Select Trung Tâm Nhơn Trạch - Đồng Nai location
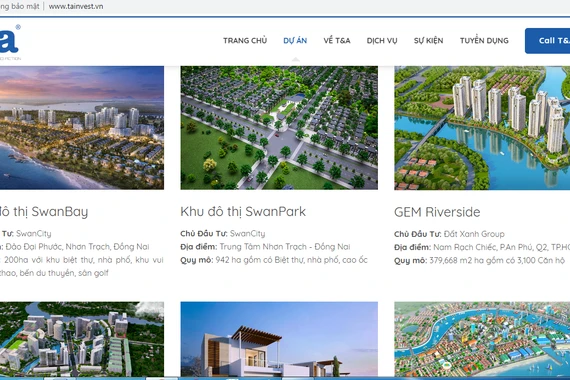Screen dimensions: 570x380 click(x=285, y=247)
